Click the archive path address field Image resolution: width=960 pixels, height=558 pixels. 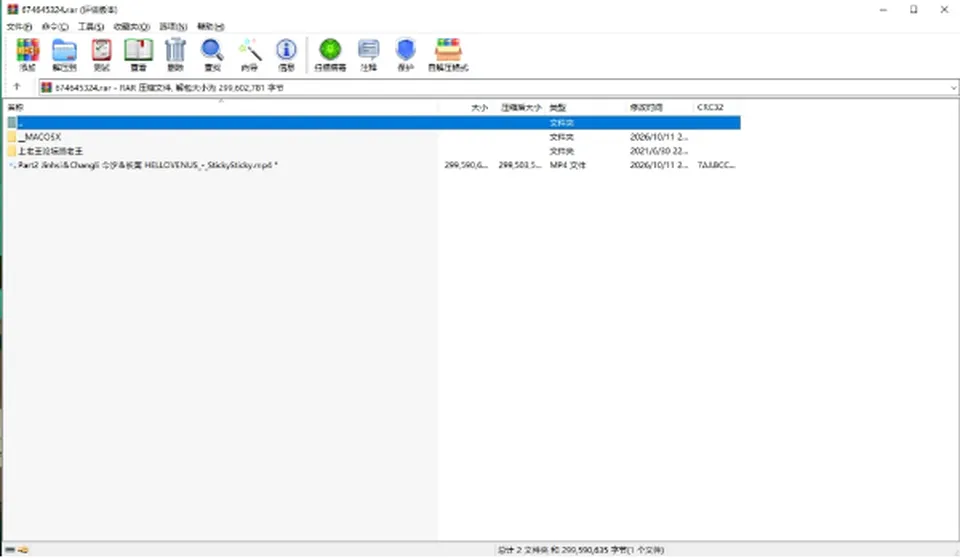(493, 88)
